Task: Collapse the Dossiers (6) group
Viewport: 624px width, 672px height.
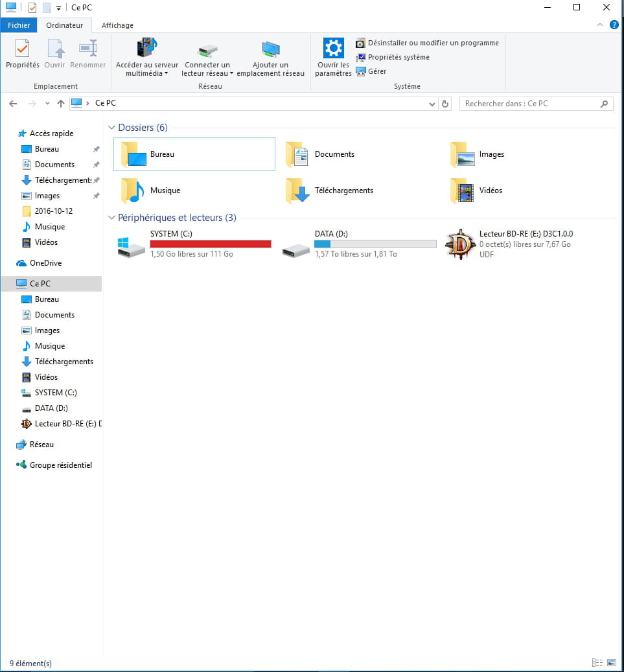Action: (111, 127)
